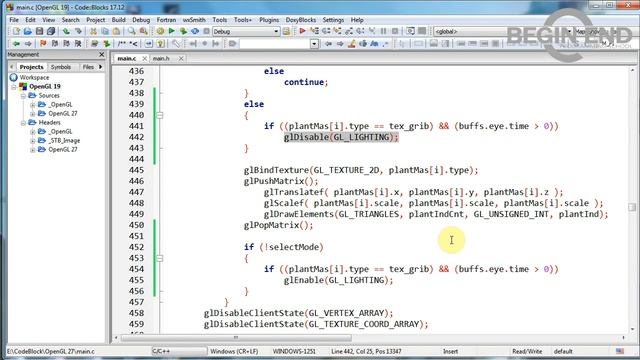Collapse the OpenGL 19 project node
This screenshot has height=360, width=640.
pos(14,87)
